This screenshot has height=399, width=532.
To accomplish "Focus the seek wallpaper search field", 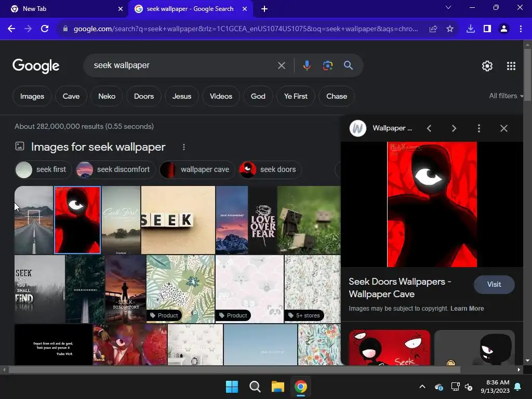I will [x=183, y=65].
